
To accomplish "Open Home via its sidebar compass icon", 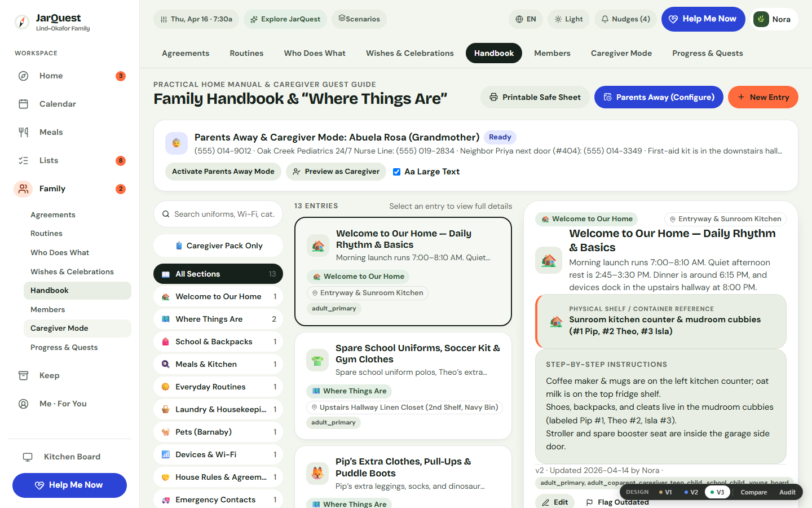I will pos(23,76).
